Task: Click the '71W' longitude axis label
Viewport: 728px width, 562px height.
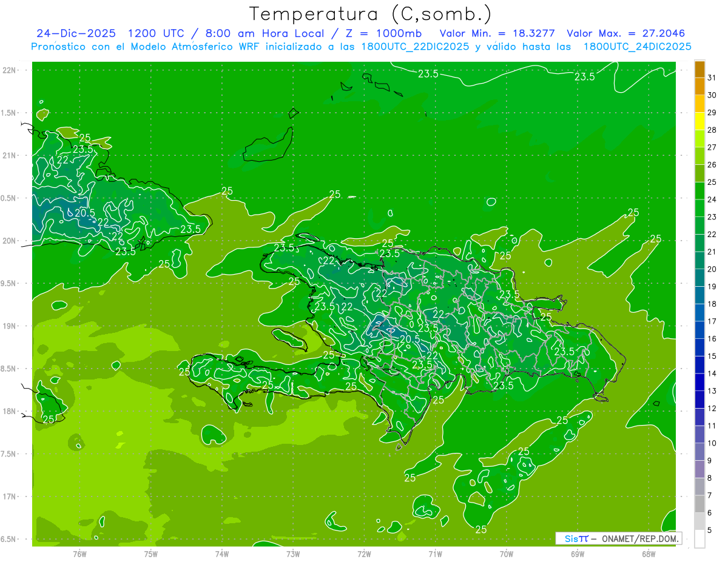Action: point(435,554)
